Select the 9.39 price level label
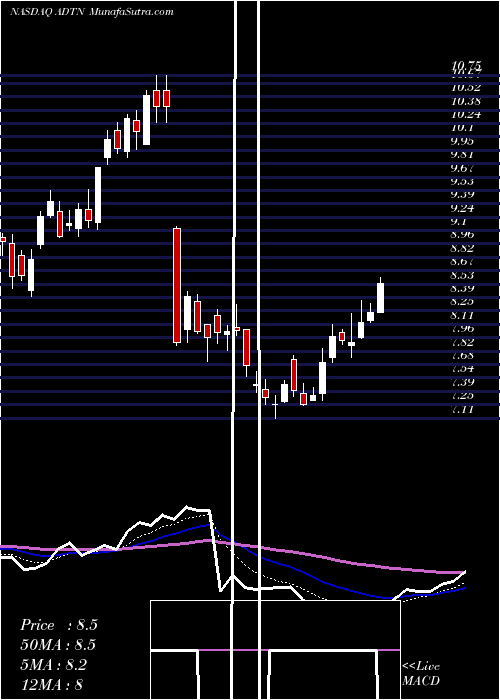 coord(463,195)
